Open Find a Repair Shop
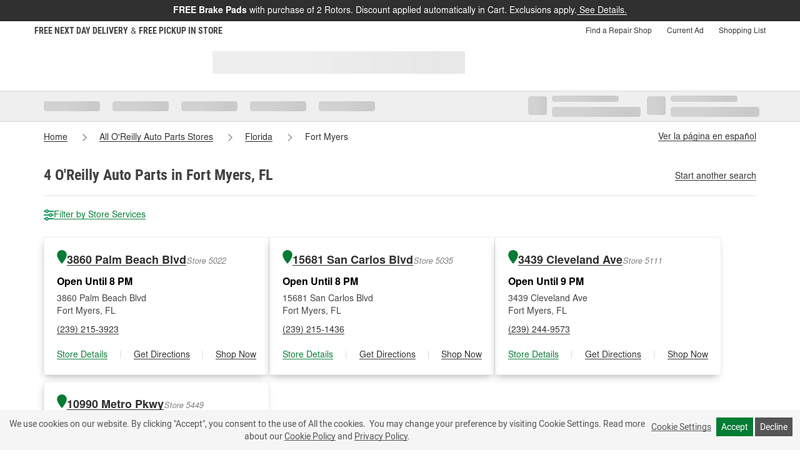Image resolution: width=800 pixels, height=450 pixels. tap(618, 31)
